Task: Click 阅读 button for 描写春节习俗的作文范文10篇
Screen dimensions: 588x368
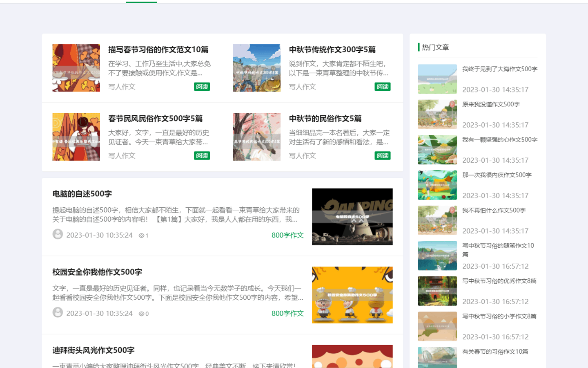Action: click(202, 87)
